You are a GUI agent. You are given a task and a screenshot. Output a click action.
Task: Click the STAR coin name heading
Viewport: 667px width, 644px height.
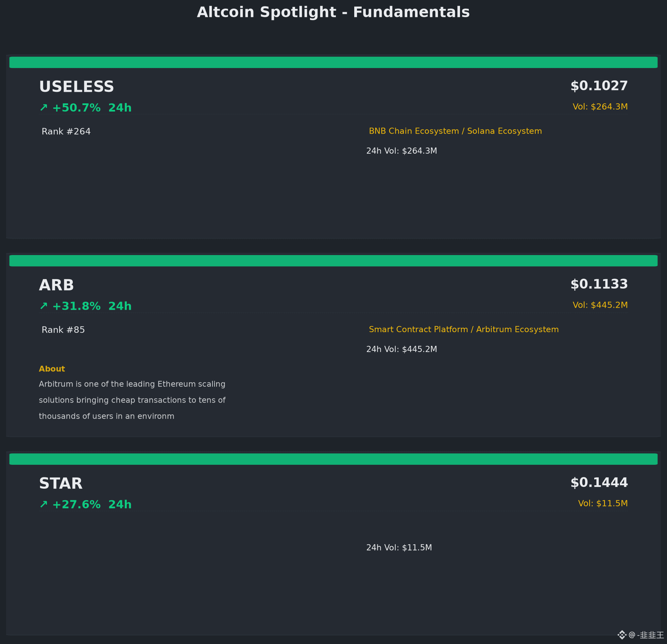coord(61,484)
